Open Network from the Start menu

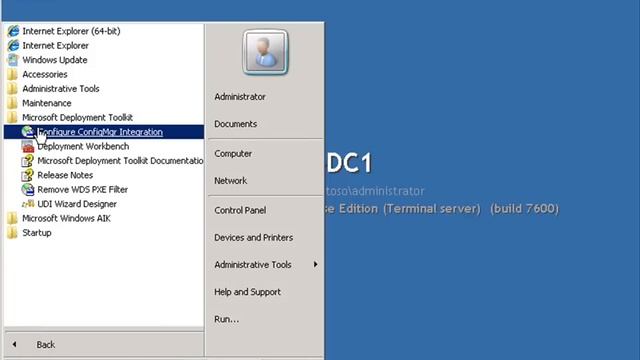point(231,181)
